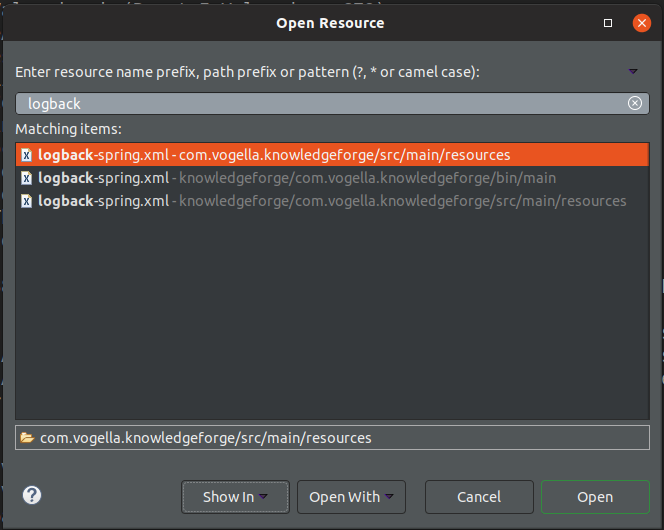Screen dimensions: 664x530
Task: Click the selected path text com.vogella.knowledgeforge/src/main/resources
Action: pyautogui.click(x=206, y=438)
